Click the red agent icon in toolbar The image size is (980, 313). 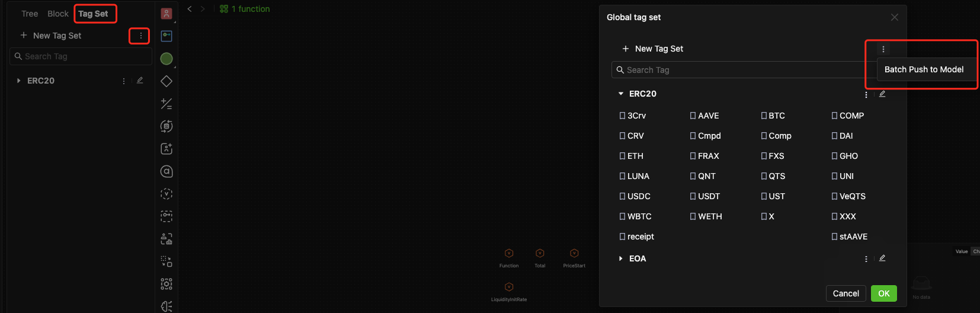[166, 14]
